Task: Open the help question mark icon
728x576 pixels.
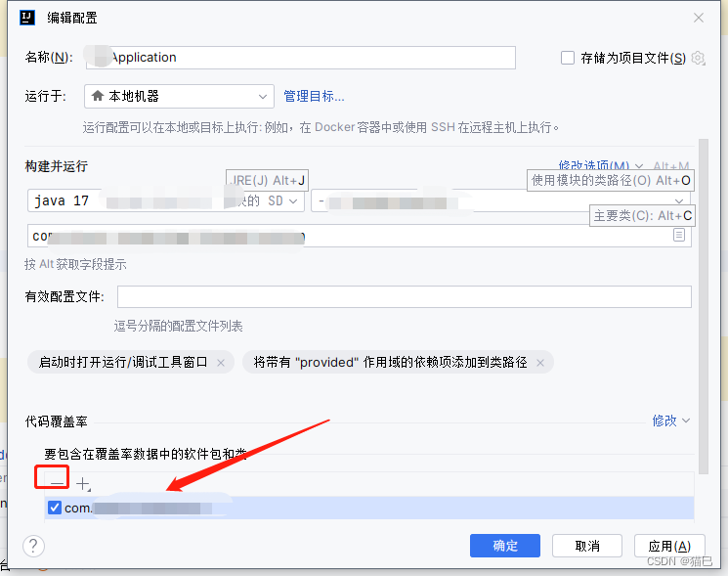Action: (33, 546)
